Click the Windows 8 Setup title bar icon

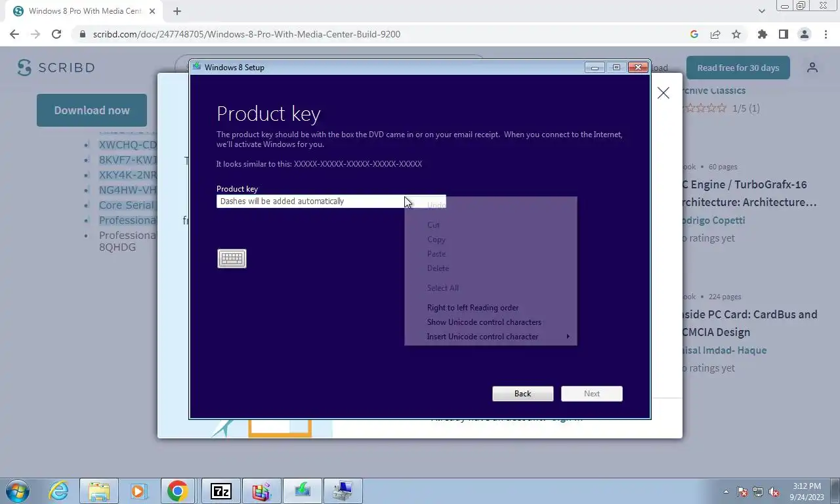click(x=196, y=67)
